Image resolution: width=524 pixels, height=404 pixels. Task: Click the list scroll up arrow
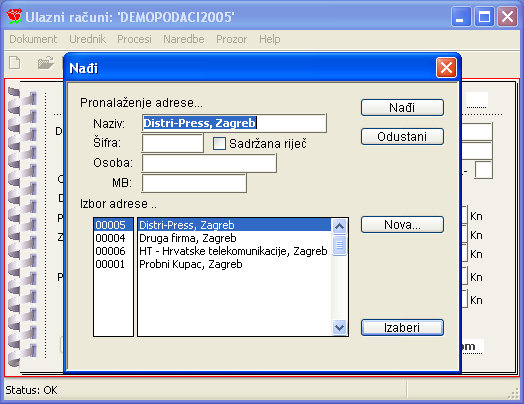[x=339, y=227]
